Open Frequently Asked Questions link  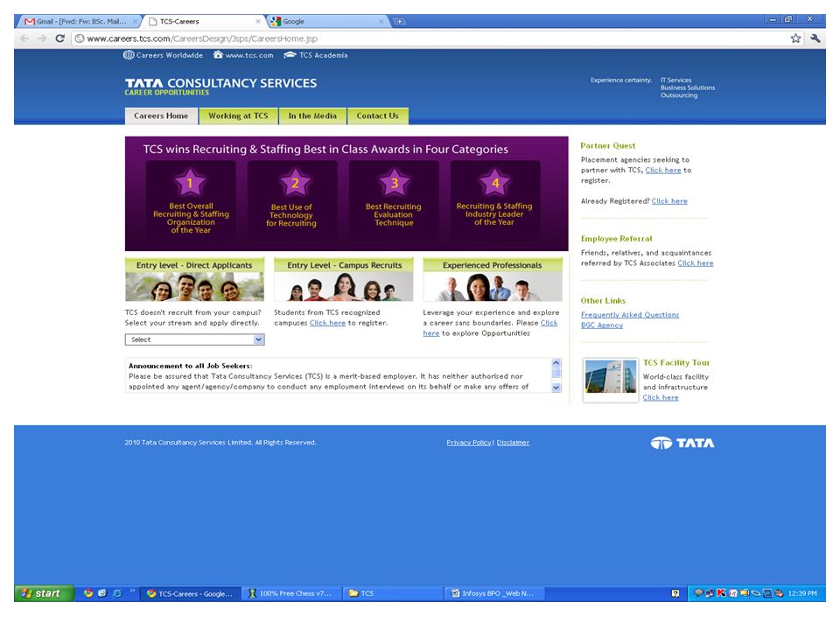tap(629, 315)
